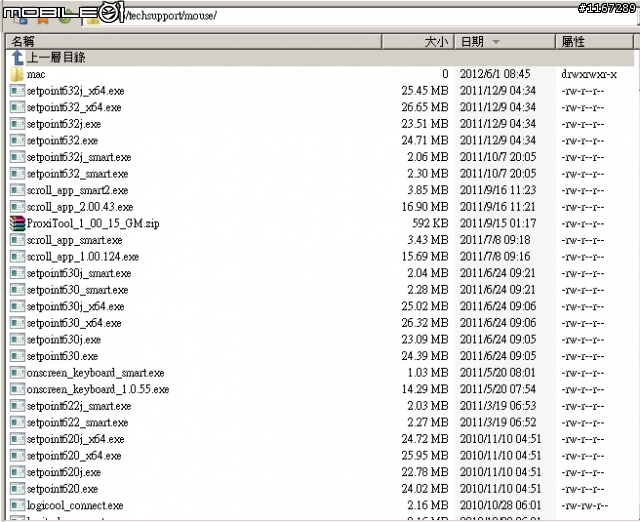Click the setpoint632j_smart.exe file icon
This screenshot has width=640, height=522.
point(17,157)
